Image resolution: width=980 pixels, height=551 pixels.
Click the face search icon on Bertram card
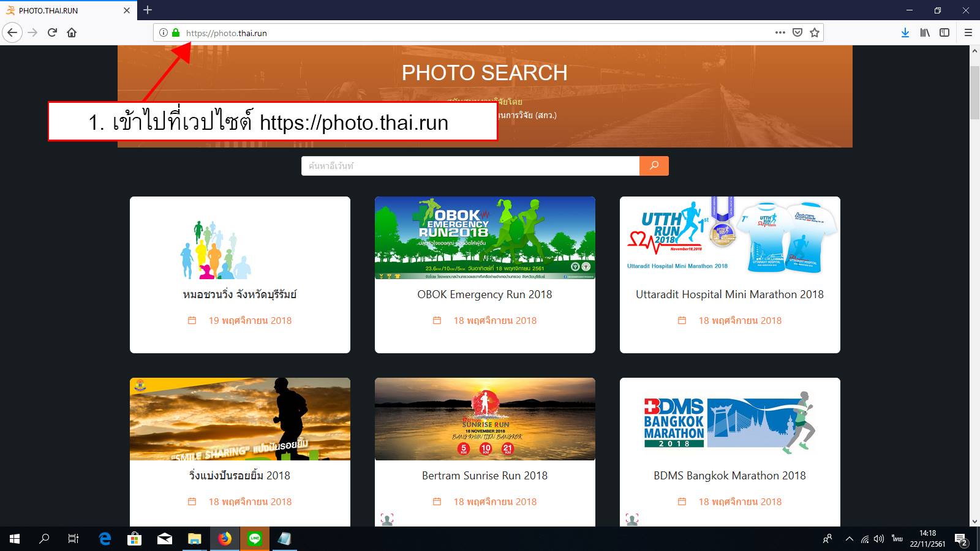click(x=387, y=520)
